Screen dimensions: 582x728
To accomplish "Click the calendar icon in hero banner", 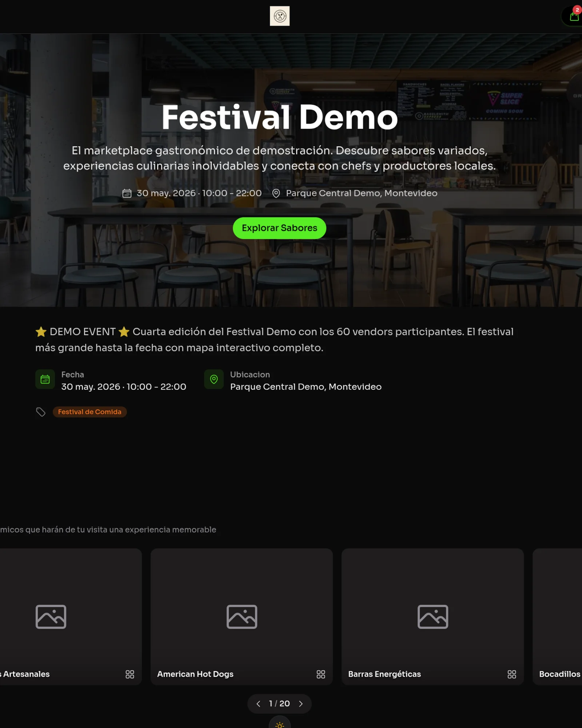I will click(127, 193).
